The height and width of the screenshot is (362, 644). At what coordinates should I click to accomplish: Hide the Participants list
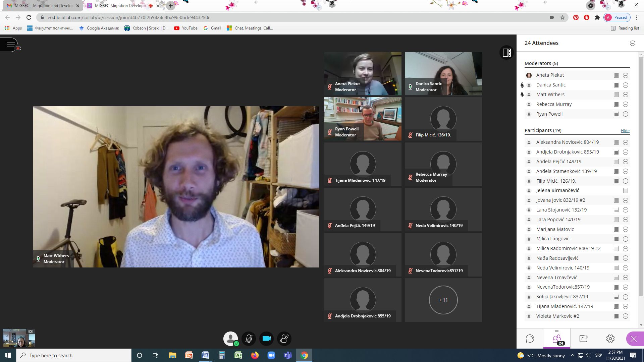pyautogui.click(x=625, y=131)
